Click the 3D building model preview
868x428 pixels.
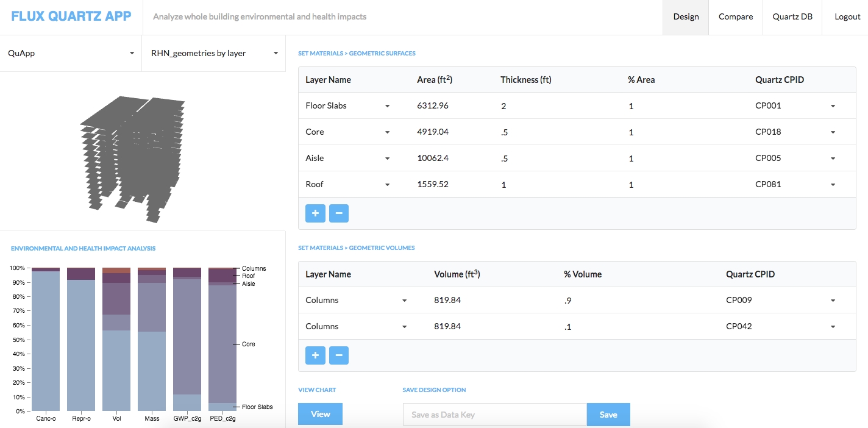[132, 159]
